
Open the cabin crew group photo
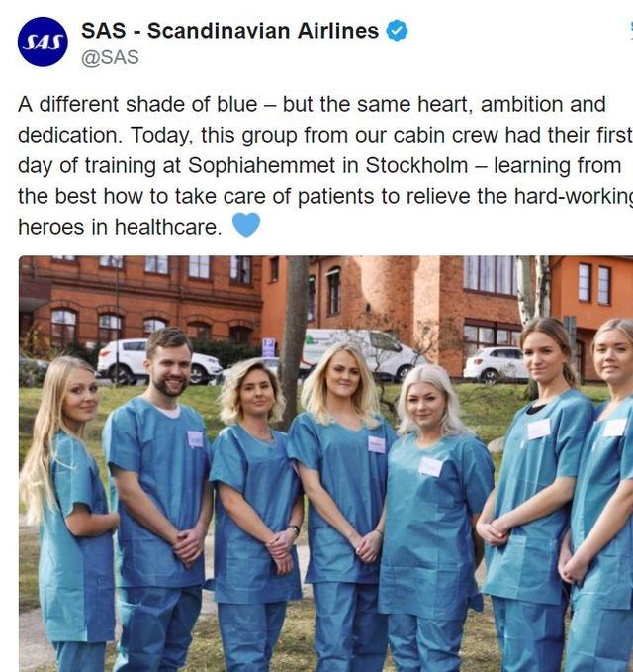point(326,464)
